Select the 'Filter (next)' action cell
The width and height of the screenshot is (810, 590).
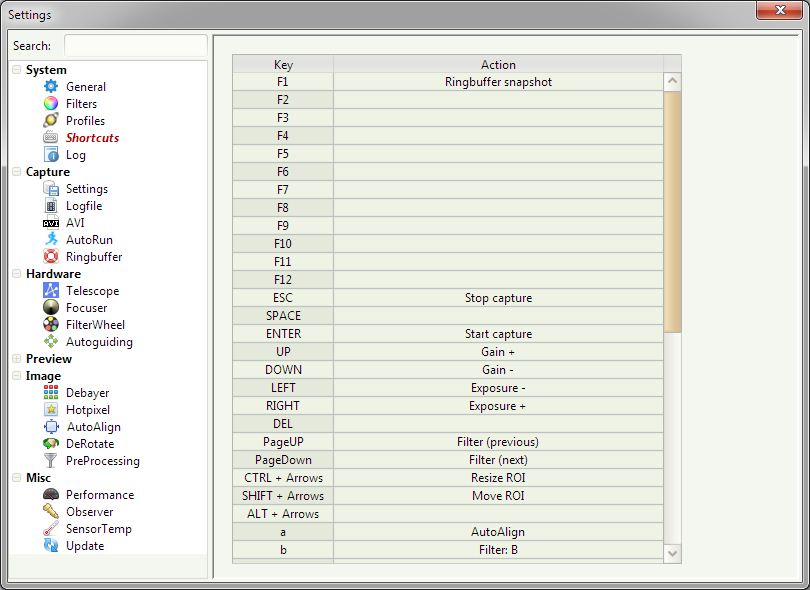click(499, 460)
